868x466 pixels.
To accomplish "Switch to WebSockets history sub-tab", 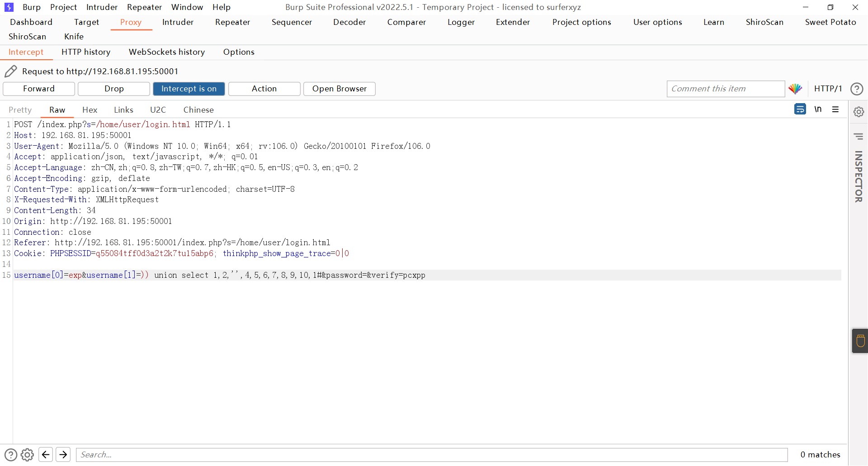I will [x=167, y=52].
